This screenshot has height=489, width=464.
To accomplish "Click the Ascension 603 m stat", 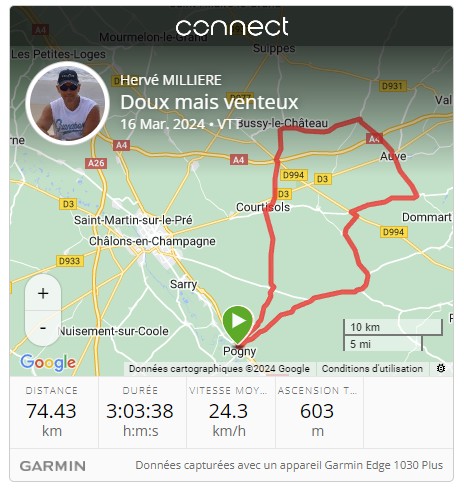I will [317, 413].
